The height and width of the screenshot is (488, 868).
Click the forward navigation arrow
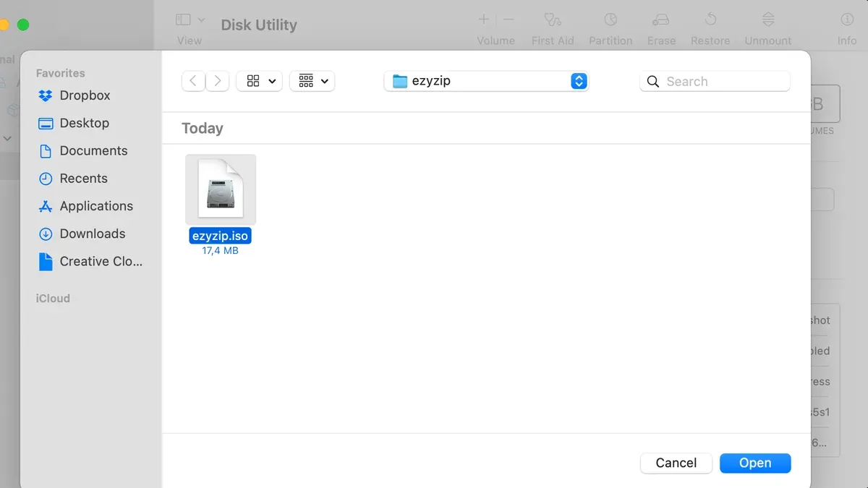pyautogui.click(x=218, y=81)
